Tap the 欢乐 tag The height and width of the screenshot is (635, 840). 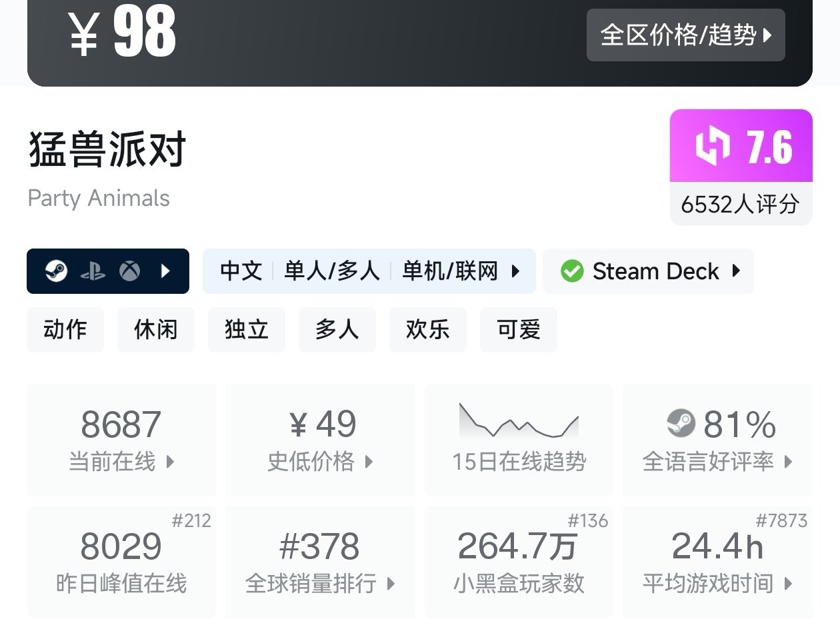(428, 329)
